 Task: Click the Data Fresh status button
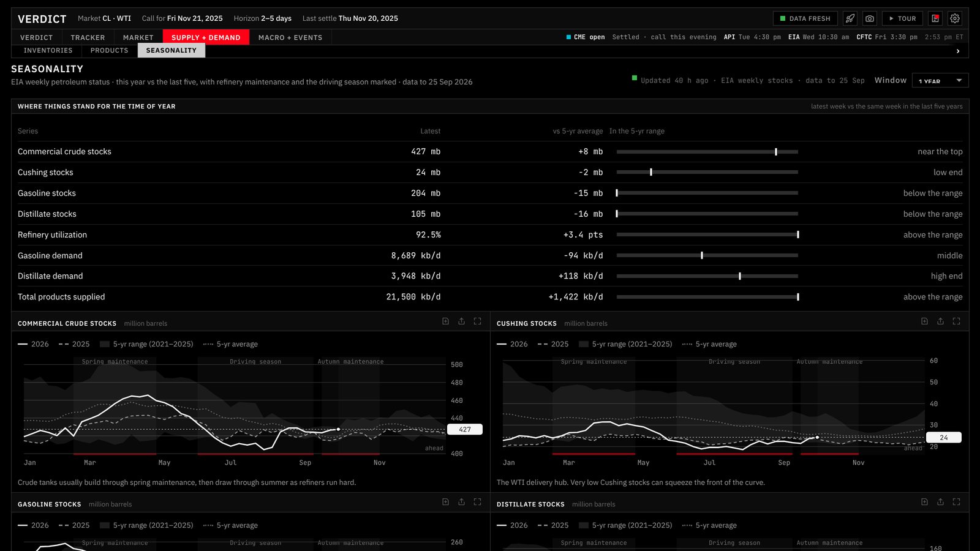click(805, 18)
